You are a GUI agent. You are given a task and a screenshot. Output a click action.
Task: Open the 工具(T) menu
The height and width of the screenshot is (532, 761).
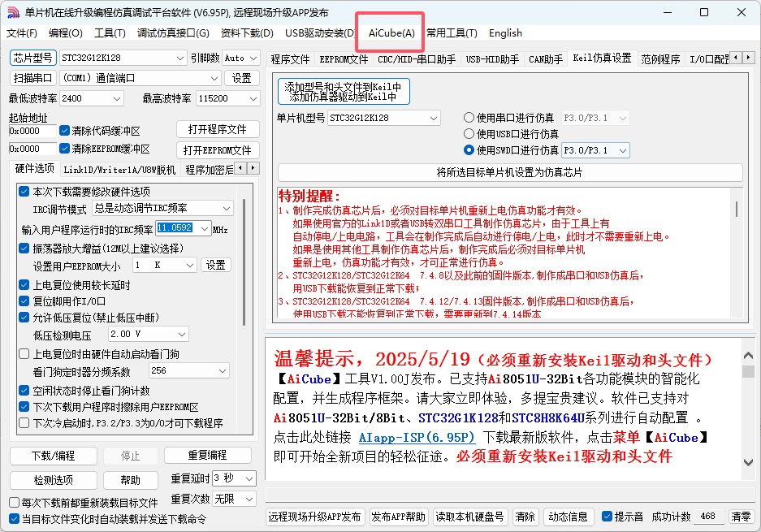coord(110,33)
